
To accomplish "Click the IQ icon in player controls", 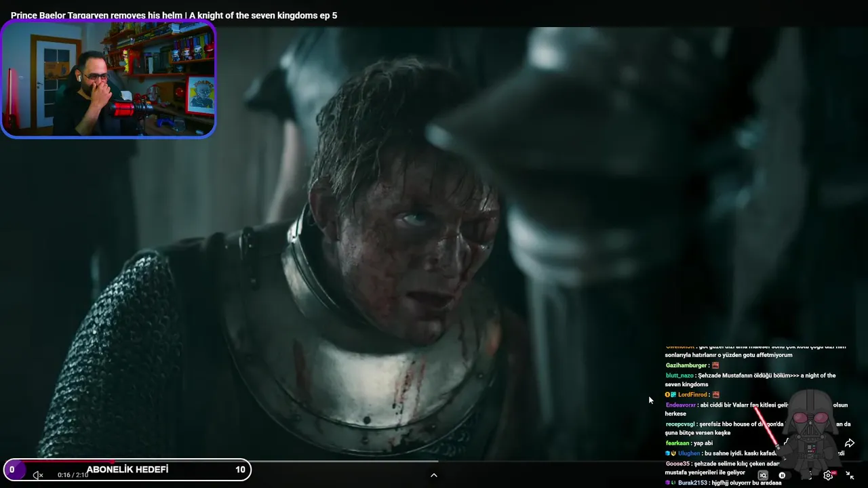I will [763, 475].
